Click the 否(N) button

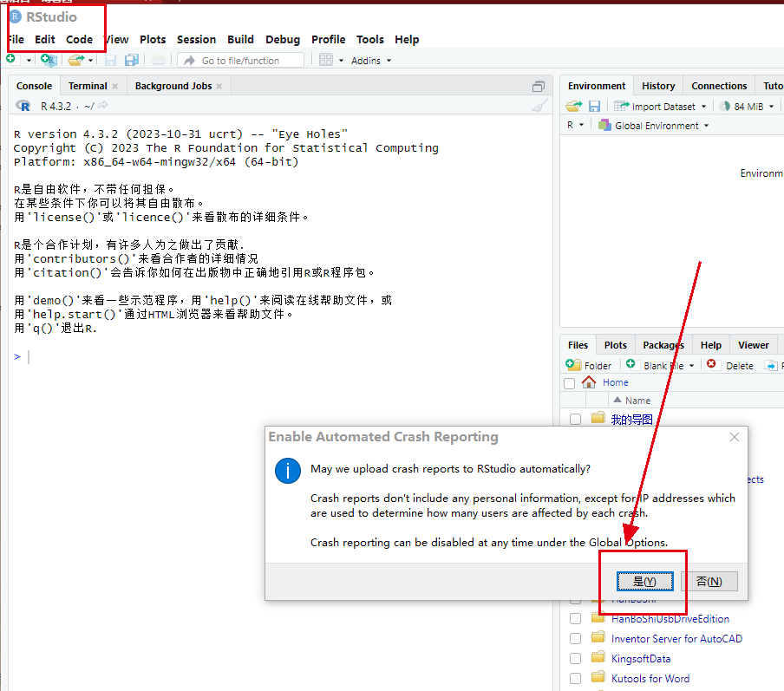coord(709,582)
